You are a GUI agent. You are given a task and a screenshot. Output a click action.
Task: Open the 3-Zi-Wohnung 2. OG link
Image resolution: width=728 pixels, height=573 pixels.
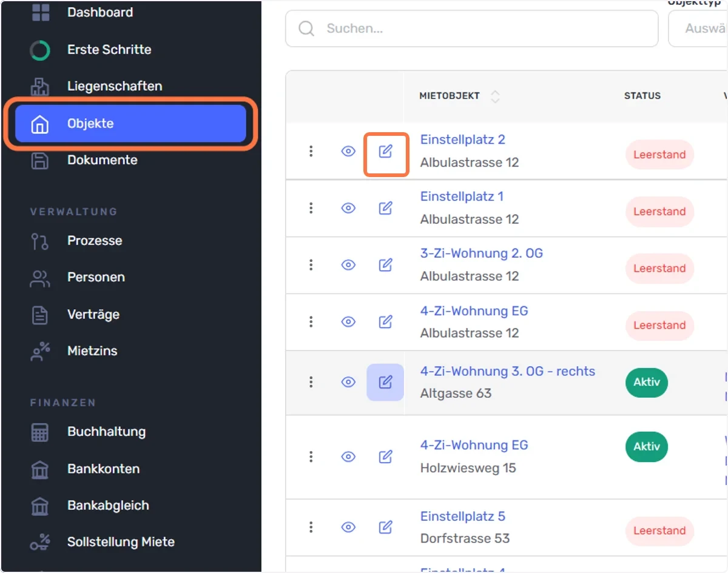(482, 253)
